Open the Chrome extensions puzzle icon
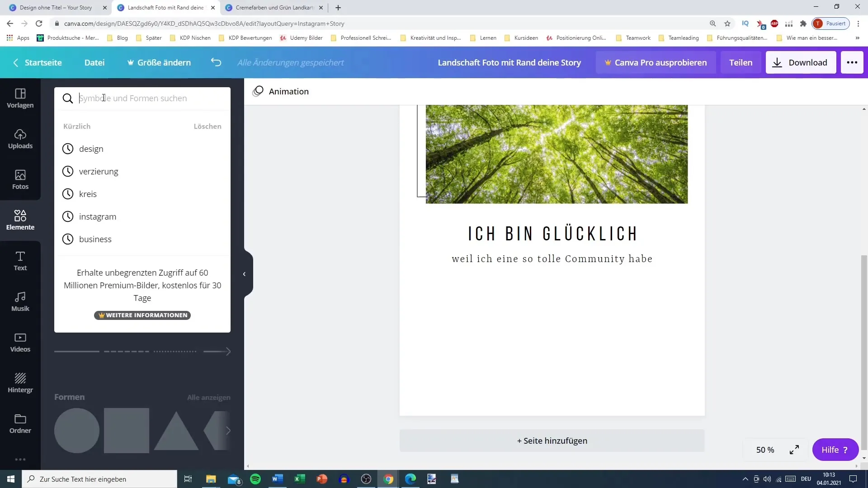 tap(803, 23)
